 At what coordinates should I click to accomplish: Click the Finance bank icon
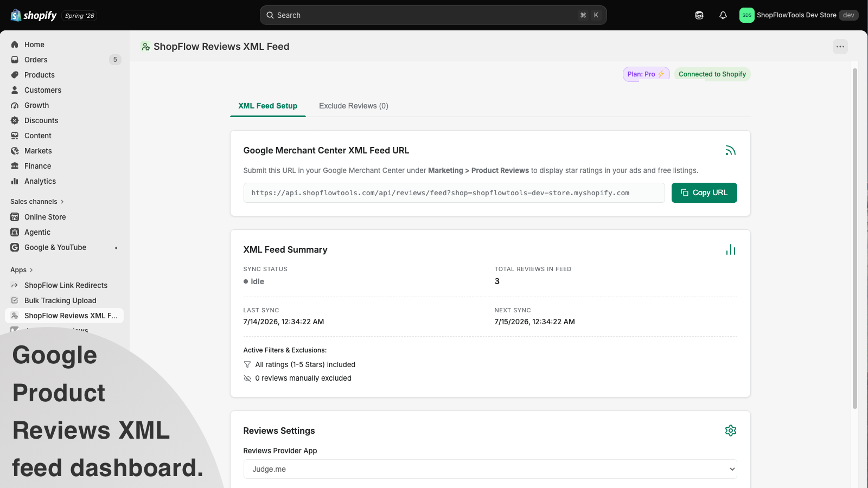click(x=15, y=166)
